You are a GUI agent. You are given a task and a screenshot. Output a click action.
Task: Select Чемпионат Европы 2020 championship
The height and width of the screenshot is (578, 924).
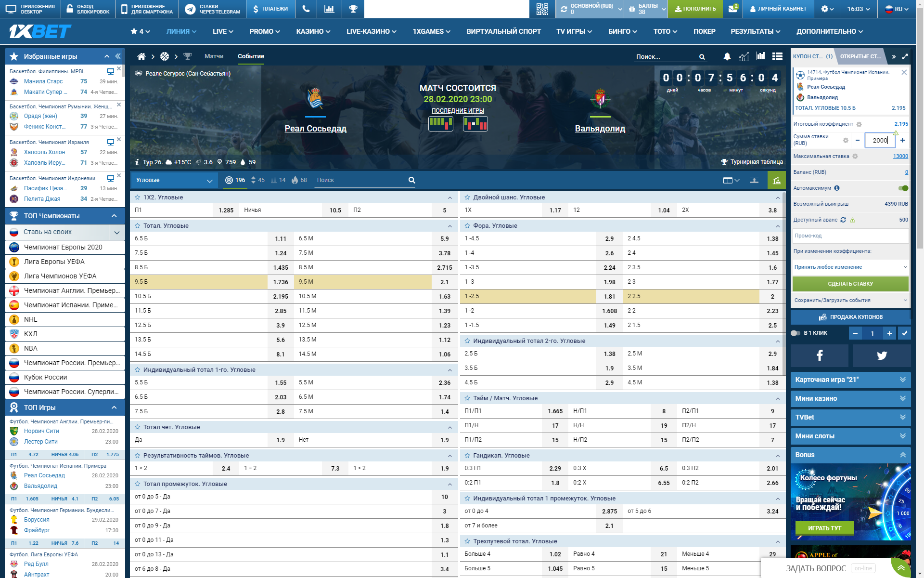coord(65,247)
